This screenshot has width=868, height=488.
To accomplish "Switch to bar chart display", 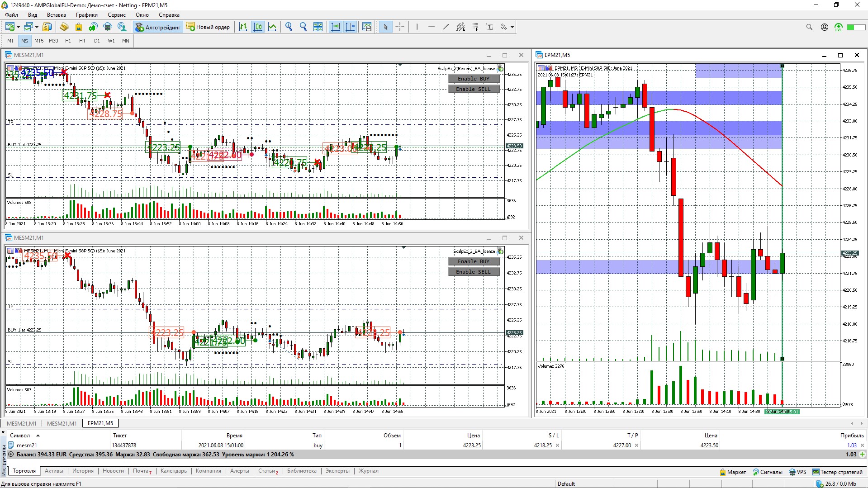I will pos(243,27).
